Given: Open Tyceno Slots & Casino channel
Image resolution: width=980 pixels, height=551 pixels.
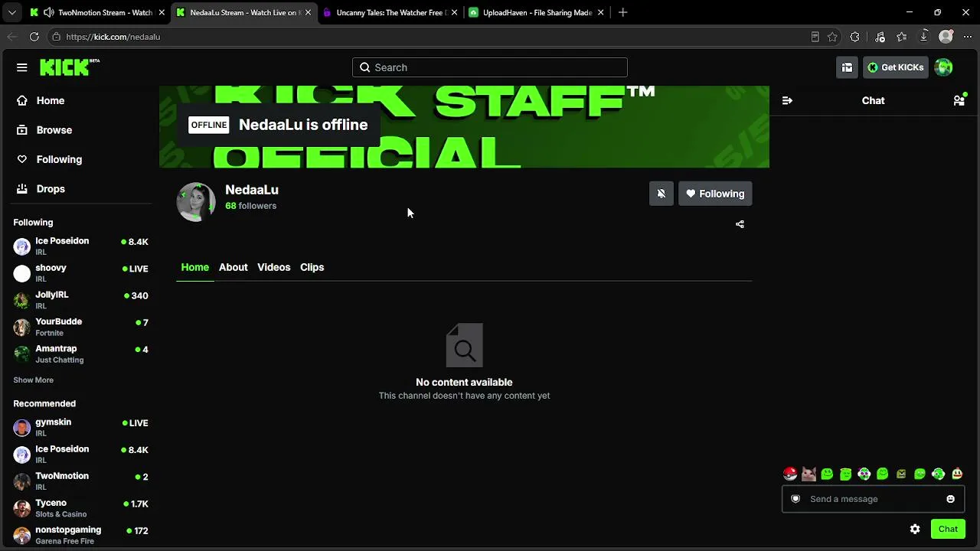Looking at the screenshot, I should (80, 508).
